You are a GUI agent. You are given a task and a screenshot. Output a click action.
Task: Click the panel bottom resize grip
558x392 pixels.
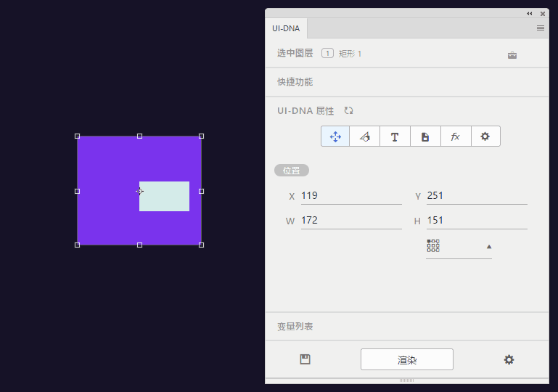(406, 380)
